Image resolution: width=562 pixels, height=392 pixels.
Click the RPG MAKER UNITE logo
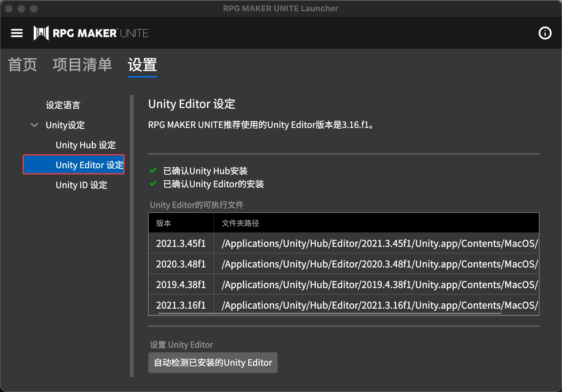click(x=91, y=33)
